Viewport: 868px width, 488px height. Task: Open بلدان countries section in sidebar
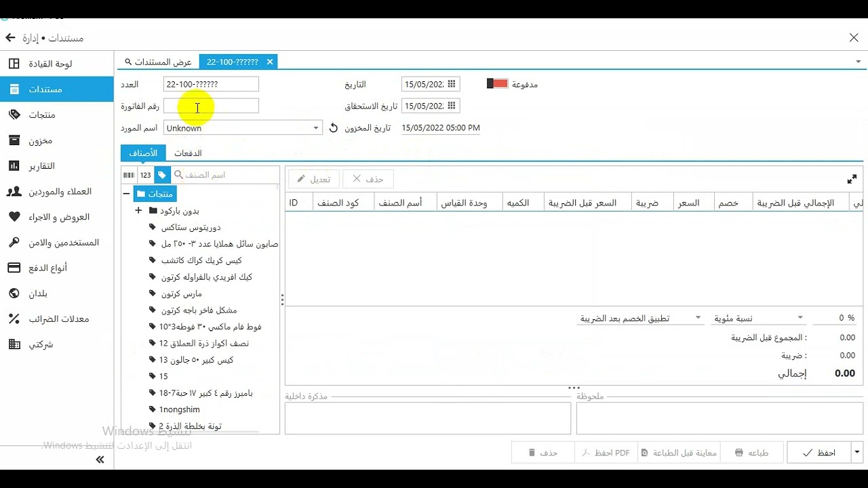[x=57, y=293]
